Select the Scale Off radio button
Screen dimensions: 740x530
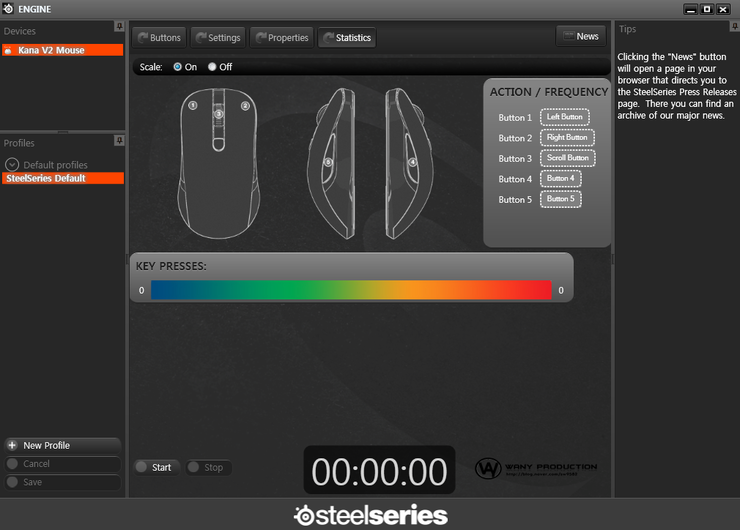[212, 67]
